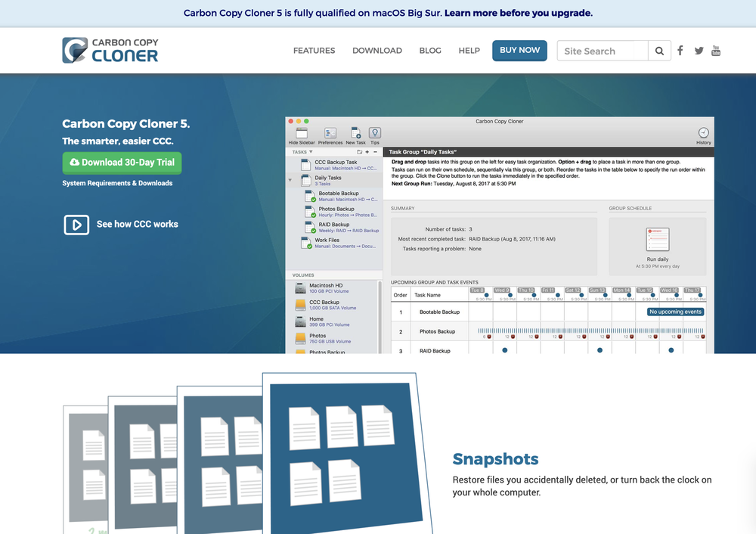Click the Sat 12 column header
The image size is (756, 534).
pyautogui.click(x=575, y=294)
